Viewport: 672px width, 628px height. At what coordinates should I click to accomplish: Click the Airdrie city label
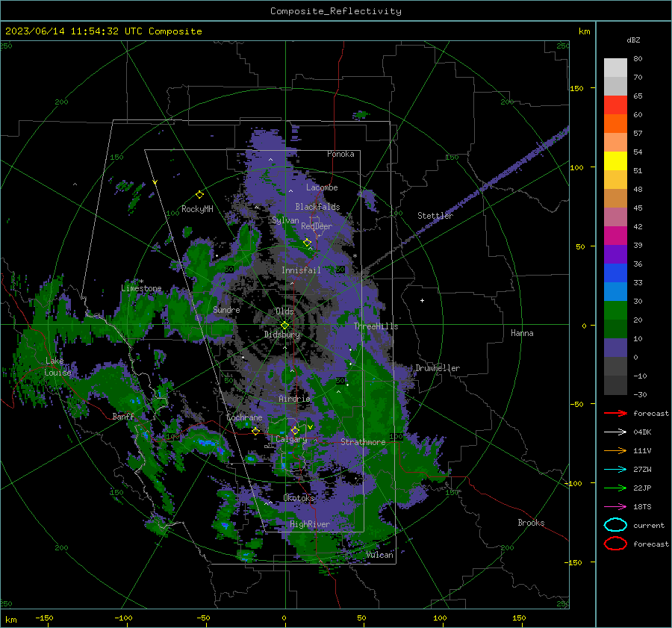(x=294, y=399)
